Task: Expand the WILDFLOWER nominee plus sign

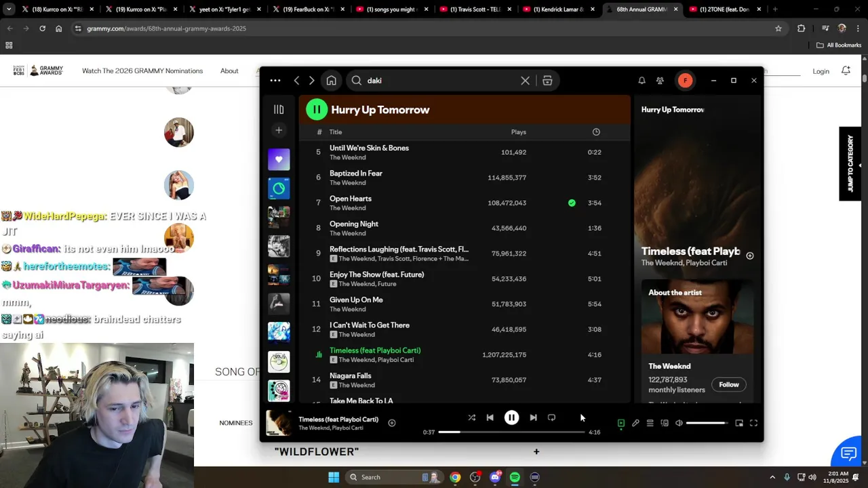Action: point(536,451)
